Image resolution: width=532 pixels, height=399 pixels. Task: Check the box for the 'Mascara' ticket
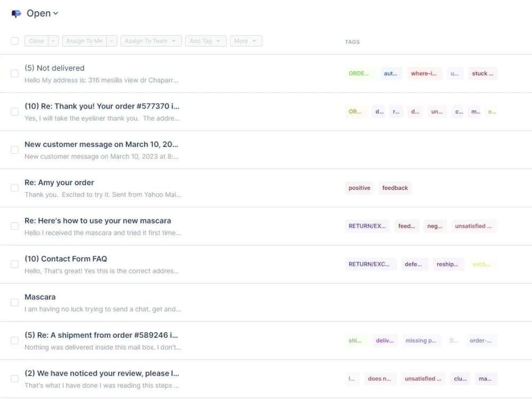[14, 303]
